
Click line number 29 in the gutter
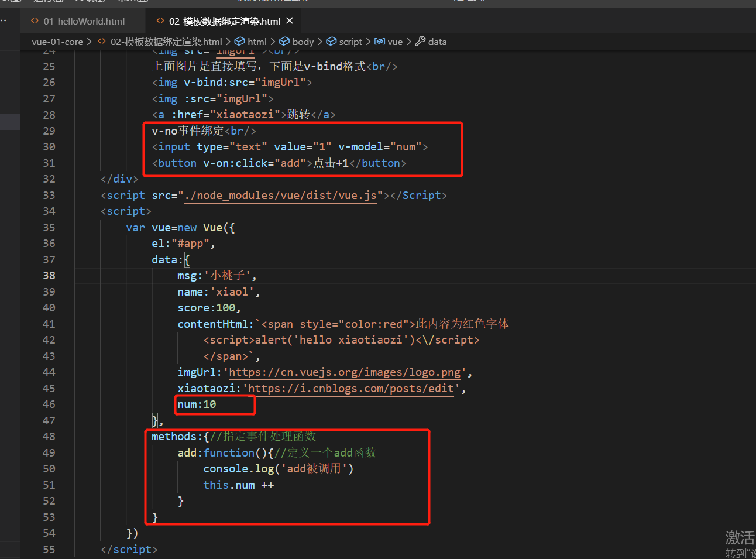click(x=49, y=131)
